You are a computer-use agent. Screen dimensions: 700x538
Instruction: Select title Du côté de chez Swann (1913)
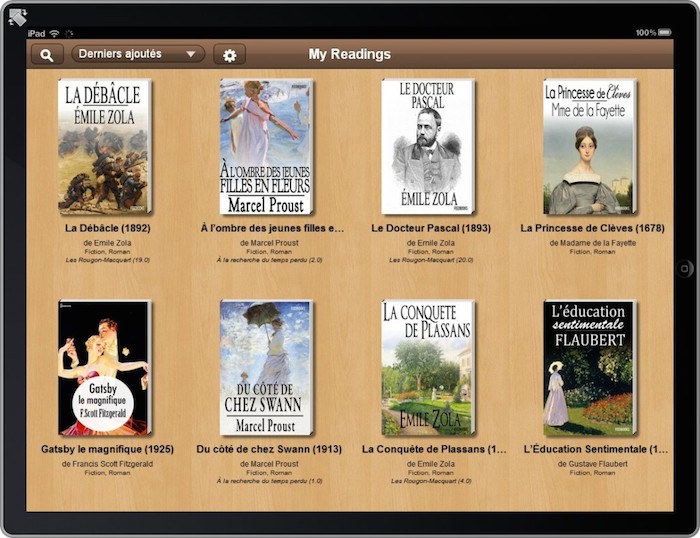coord(269,449)
